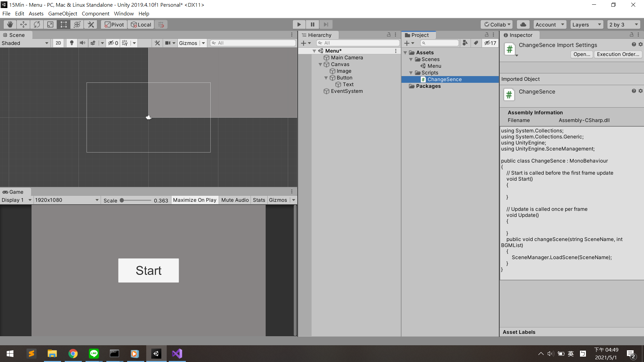
Task: Open the Layers dropdown
Action: click(x=586, y=24)
